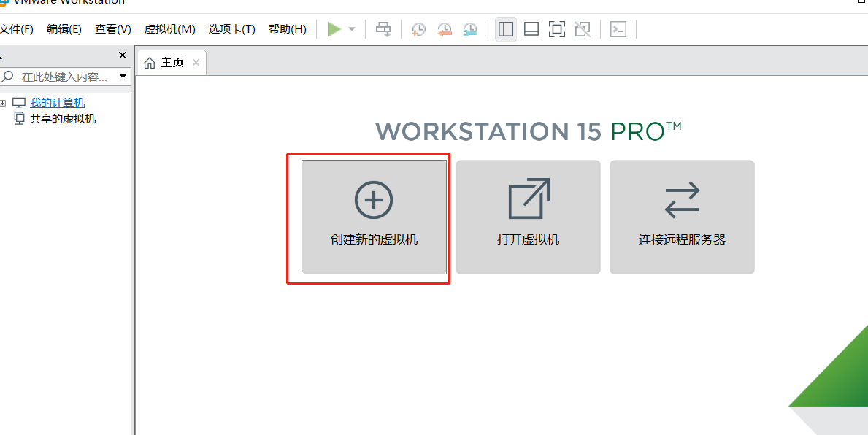Enter full screen mode icon

(x=557, y=29)
